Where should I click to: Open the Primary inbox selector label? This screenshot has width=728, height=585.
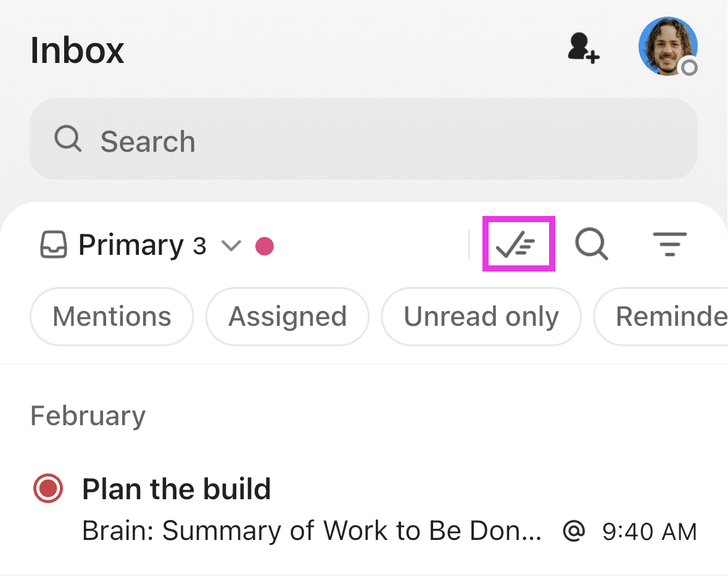(x=131, y=245)
